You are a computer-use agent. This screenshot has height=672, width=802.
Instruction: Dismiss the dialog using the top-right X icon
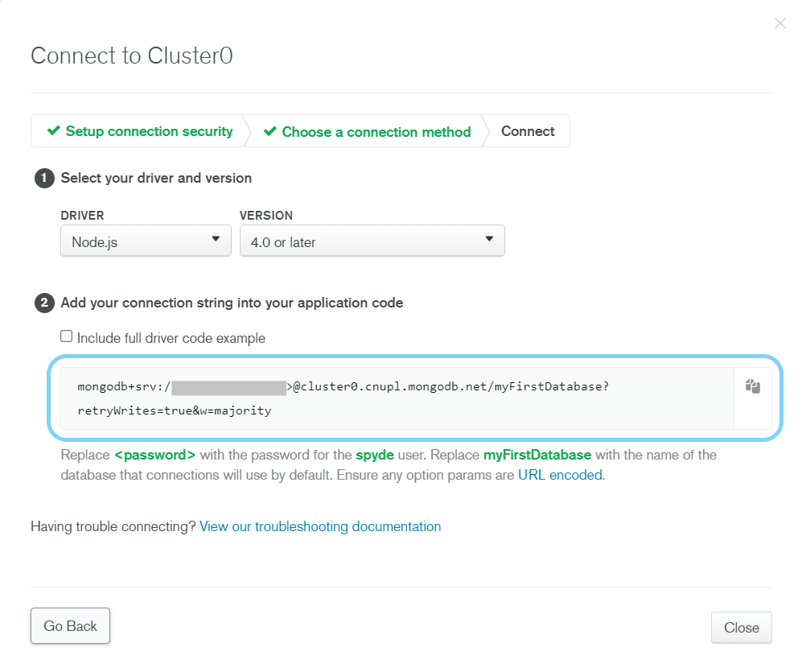pyautogui.click(x=779, y=23)
